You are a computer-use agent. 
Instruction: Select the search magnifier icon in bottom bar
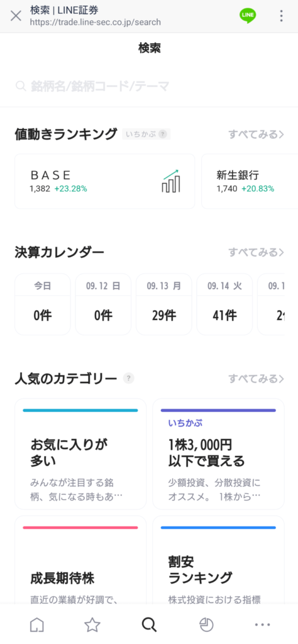click(x=149, y=625)
